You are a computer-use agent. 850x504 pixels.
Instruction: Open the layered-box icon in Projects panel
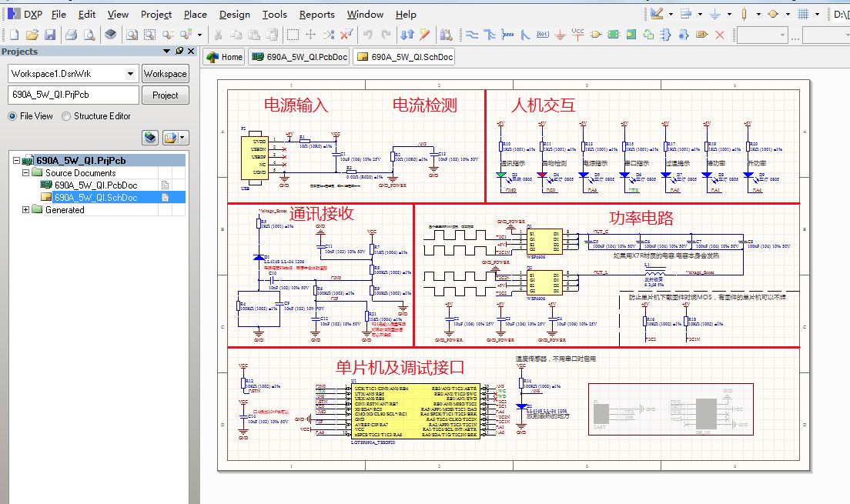click(150, 138)
